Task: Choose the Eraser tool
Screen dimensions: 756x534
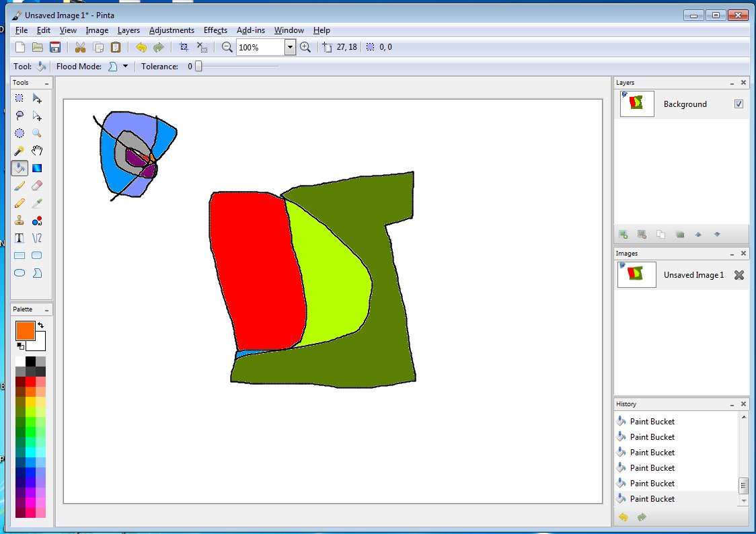Action: (x=37, y=185)
